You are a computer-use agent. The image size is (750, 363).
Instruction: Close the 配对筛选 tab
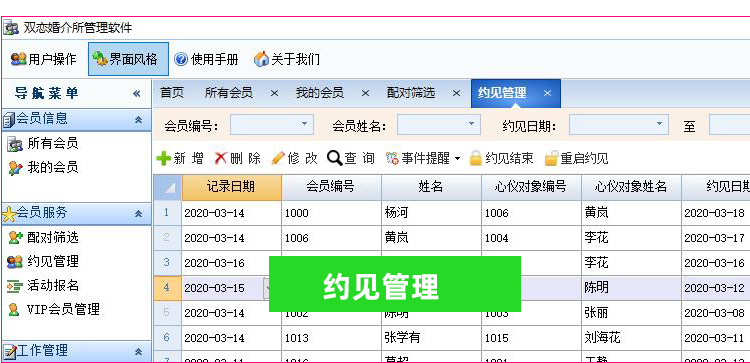point(456,93)
